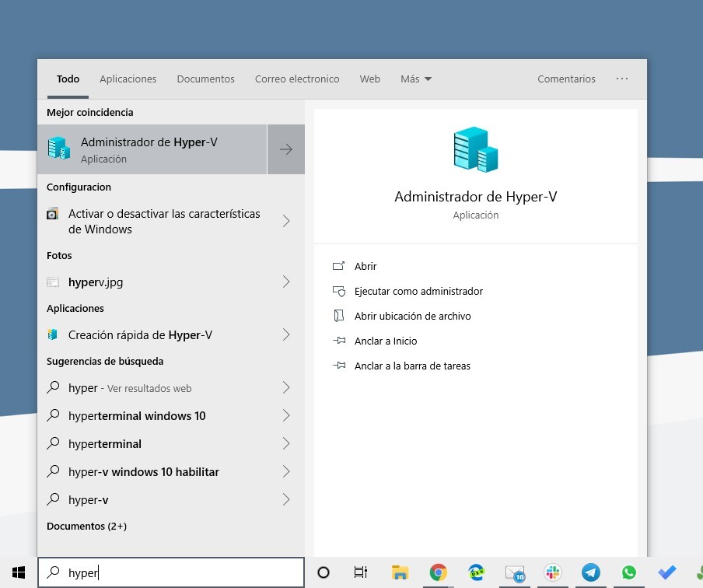Select the Todo tab
703x588 pixels.
click(68, 79)
